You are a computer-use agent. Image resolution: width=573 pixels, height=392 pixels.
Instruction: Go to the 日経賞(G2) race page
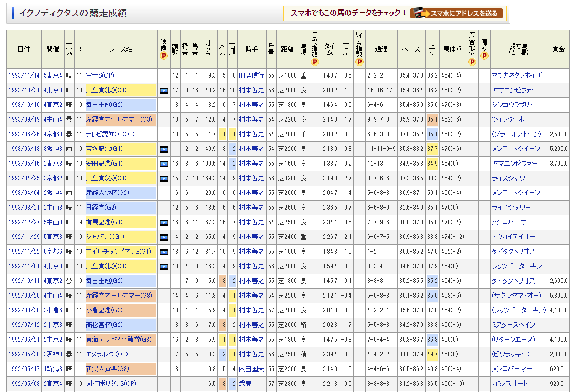click(x=100, y=208)
